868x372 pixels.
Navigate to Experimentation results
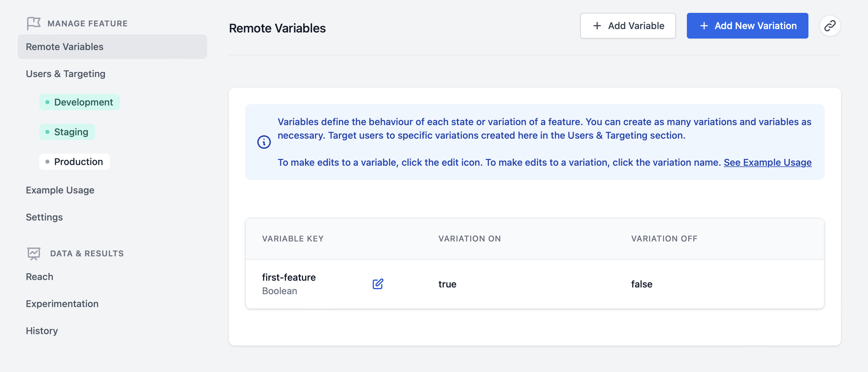tap(62, 304)
